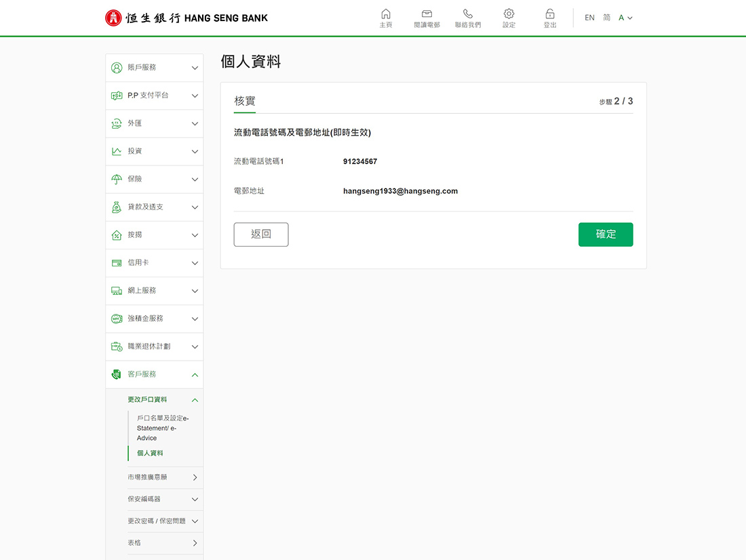
Task: Expand the 外匯 section arrow
Action: (x=195, y=124)
